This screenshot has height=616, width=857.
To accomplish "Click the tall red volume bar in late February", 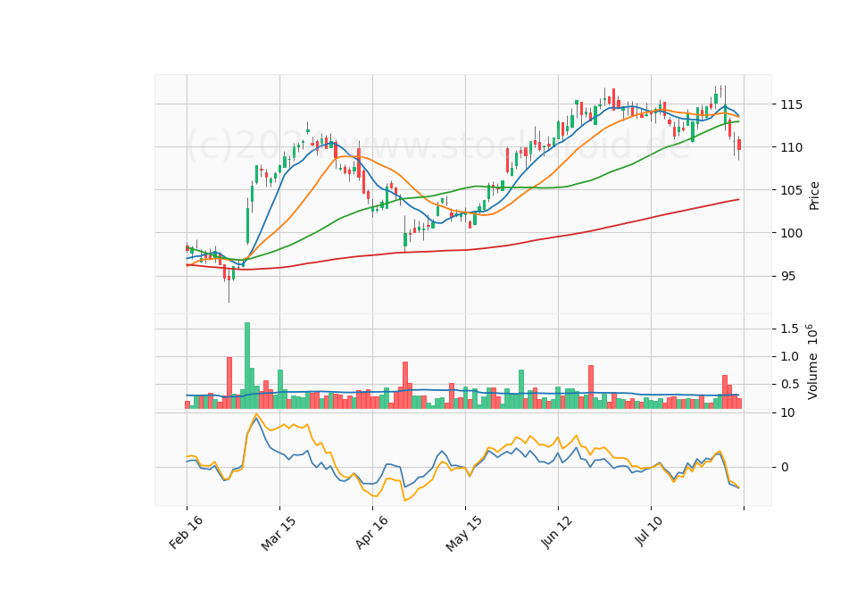I will coord(229,383).
